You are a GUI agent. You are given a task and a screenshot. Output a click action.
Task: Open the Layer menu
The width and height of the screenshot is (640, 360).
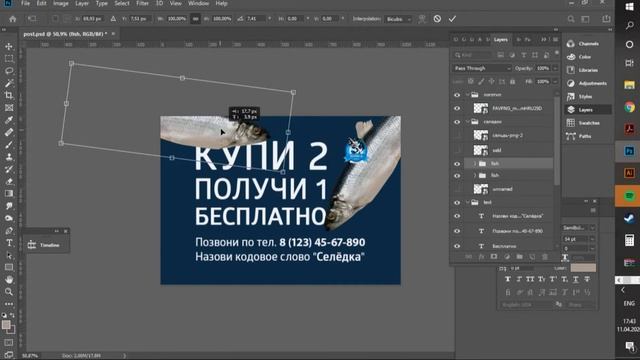[82, 3]
